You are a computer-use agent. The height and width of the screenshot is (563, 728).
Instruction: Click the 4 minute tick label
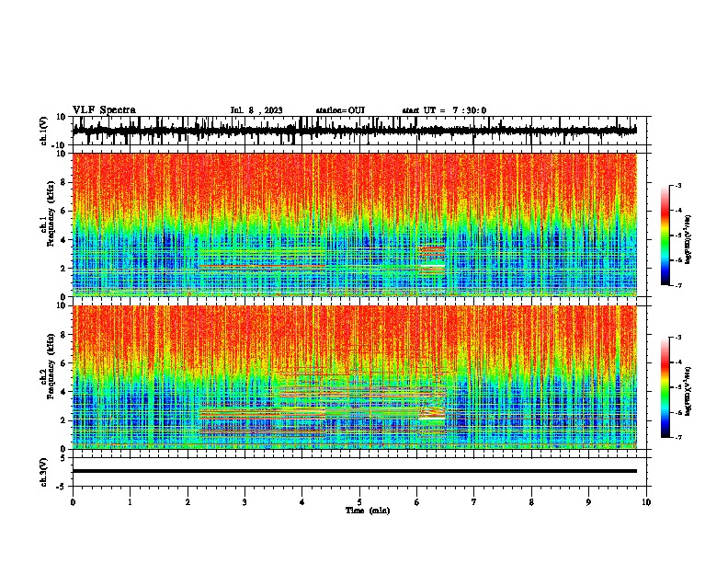click(302, 502)
